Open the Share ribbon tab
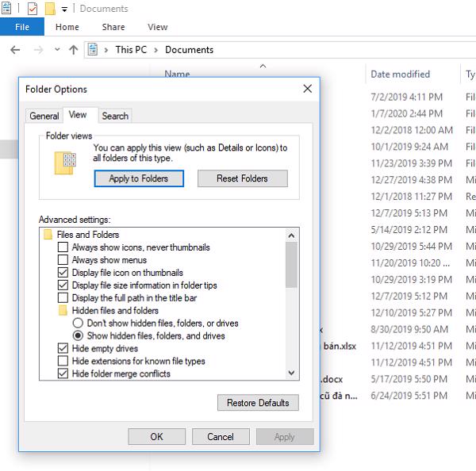 point(113,27)
